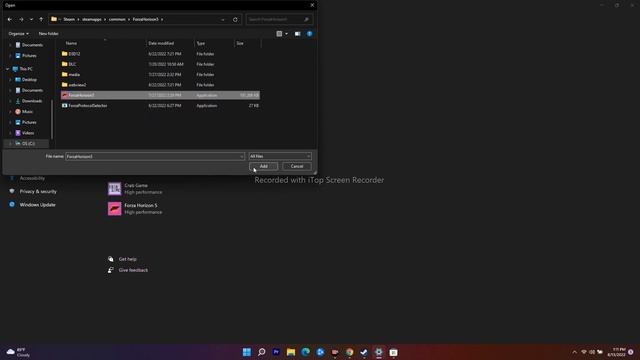Open the Give feedback link
This screenshot has height=360, width=640.
point(133,270)
